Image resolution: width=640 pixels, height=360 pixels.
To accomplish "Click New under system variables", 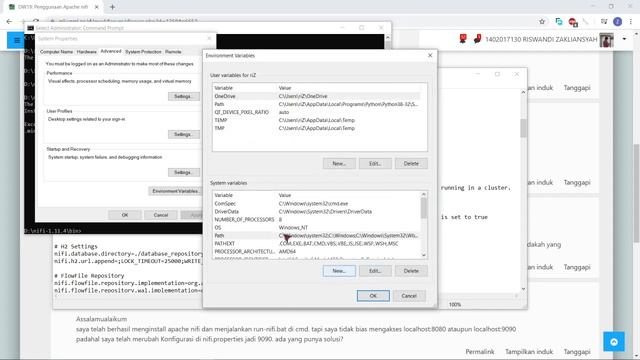I will [x=339, y=271].
